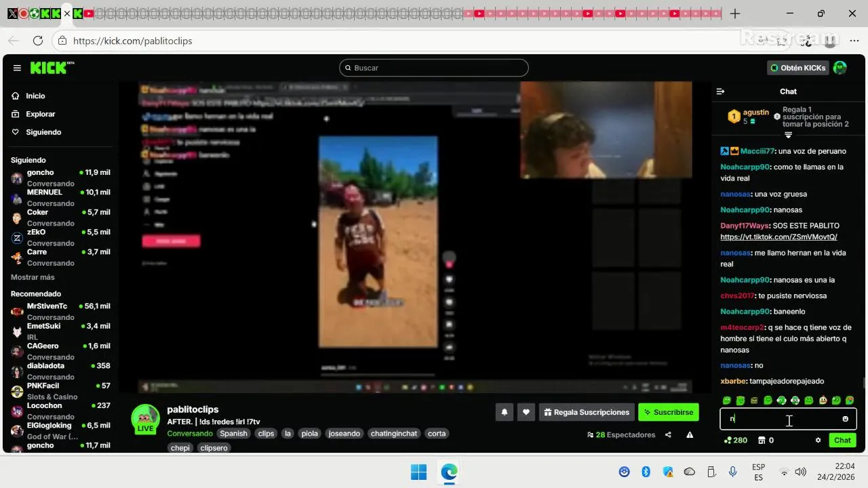868x488 pixels.
Task: Open the CAGeero recommended channel
Action: [60, 351]
